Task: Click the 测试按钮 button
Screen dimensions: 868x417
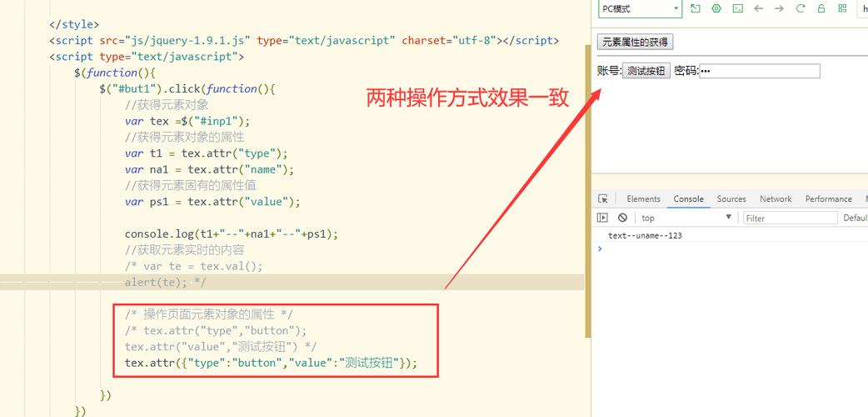Action: [646, 71]
